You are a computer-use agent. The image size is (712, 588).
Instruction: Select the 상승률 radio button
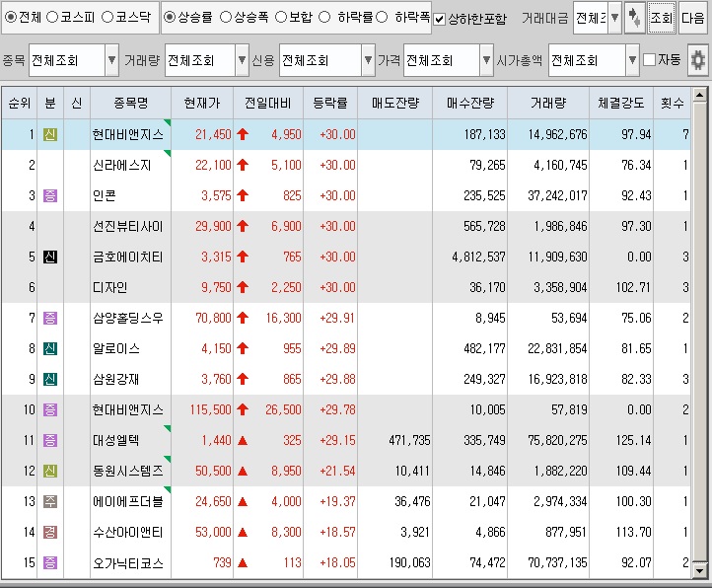(x=170, y=18)
